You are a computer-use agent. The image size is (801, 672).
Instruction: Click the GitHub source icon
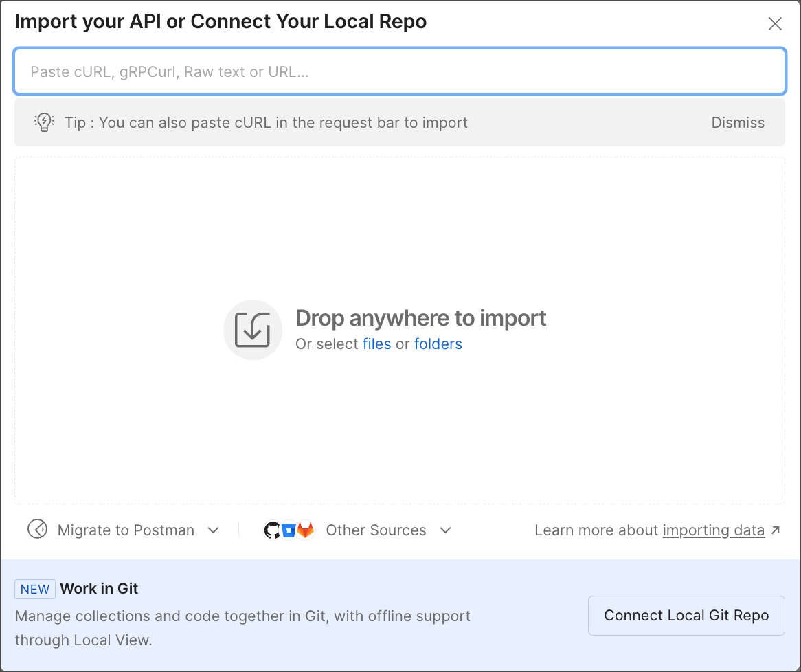click(273, 530)
